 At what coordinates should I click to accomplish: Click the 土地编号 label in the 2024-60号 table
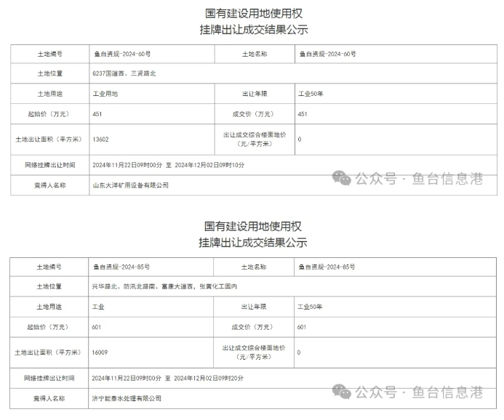tap(50, 54)
